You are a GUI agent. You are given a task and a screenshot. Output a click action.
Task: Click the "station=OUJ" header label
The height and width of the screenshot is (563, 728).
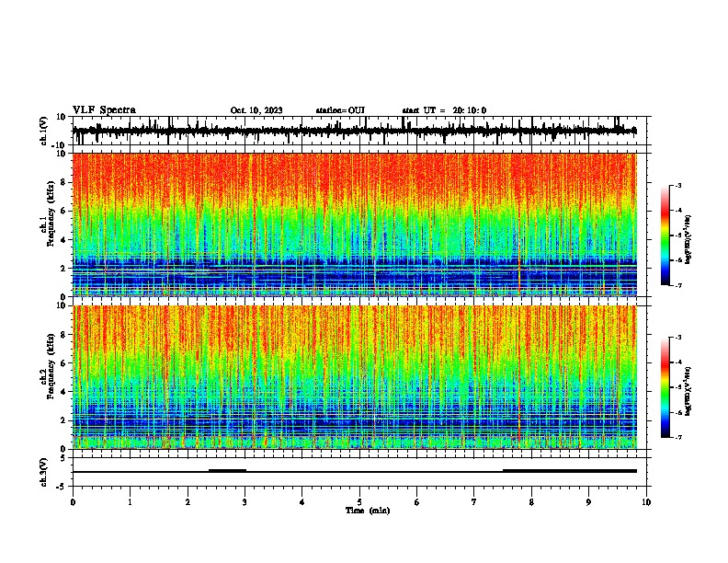click(340, 110)
